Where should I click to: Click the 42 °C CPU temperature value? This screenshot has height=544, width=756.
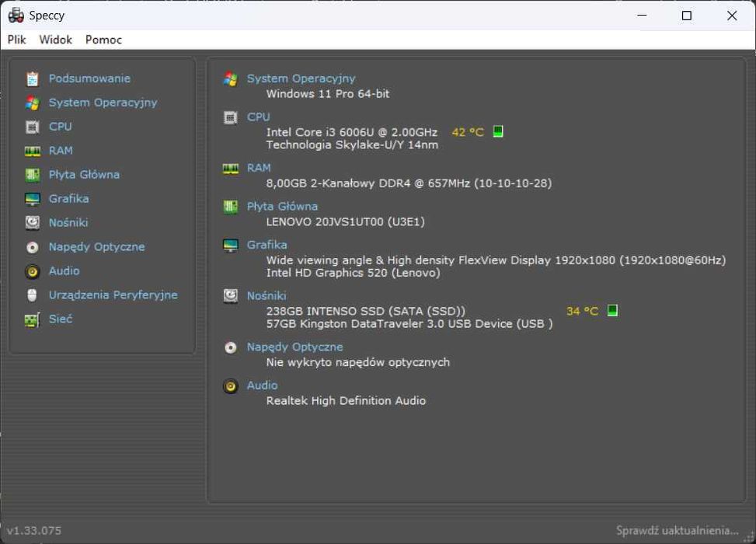(468, 132)
